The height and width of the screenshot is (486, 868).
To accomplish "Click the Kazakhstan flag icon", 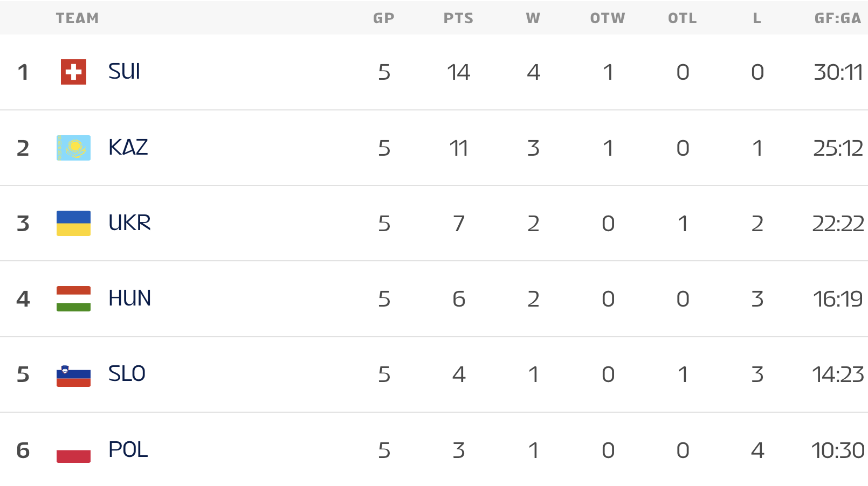I will coord(73,148).
